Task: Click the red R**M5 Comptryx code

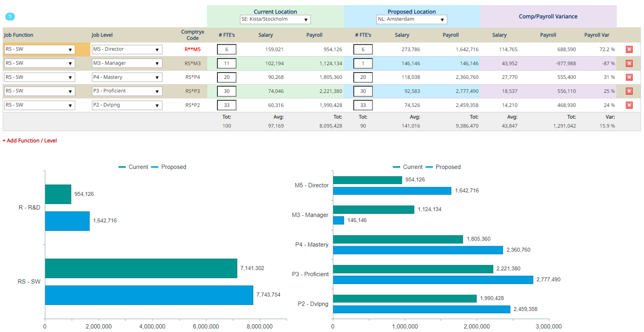Action: (192, 49)
